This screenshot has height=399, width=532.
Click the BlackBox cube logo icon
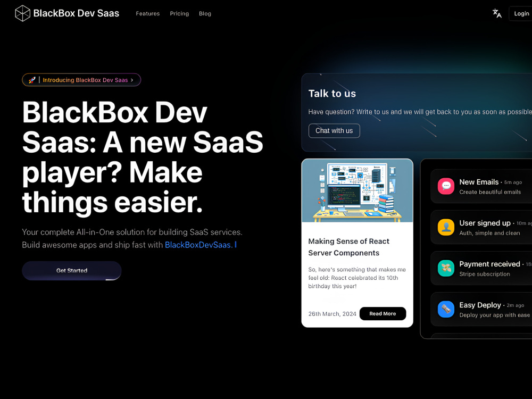pos(23,13)
